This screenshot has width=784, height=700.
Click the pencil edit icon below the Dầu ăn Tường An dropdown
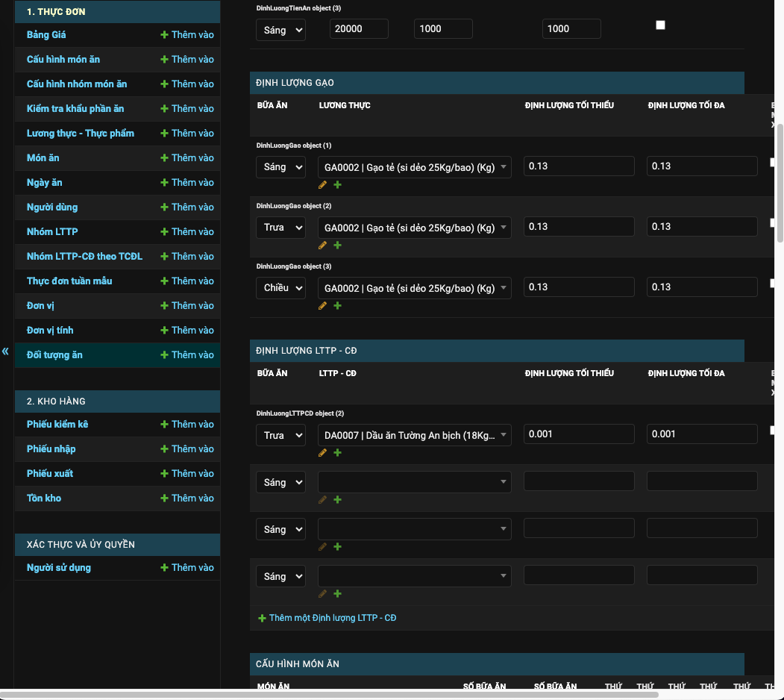coord(322,452)
